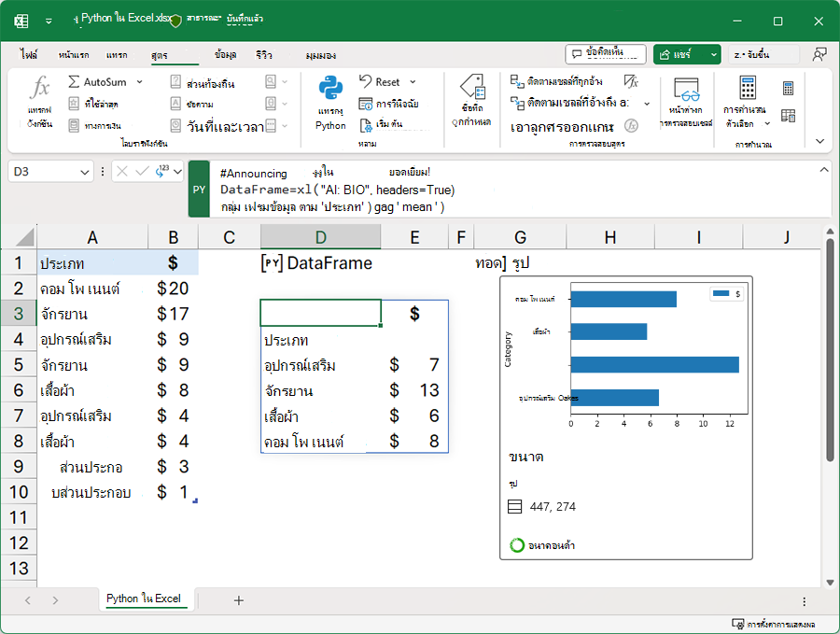Click cell B2 showing $20
840x634 pixels.
[173, 289]
